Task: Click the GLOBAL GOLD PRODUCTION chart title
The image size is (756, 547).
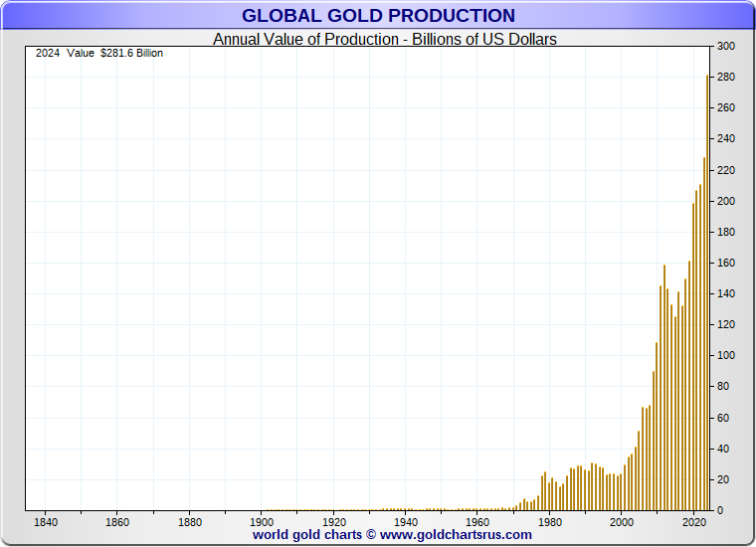Action: tap(378, 16)
